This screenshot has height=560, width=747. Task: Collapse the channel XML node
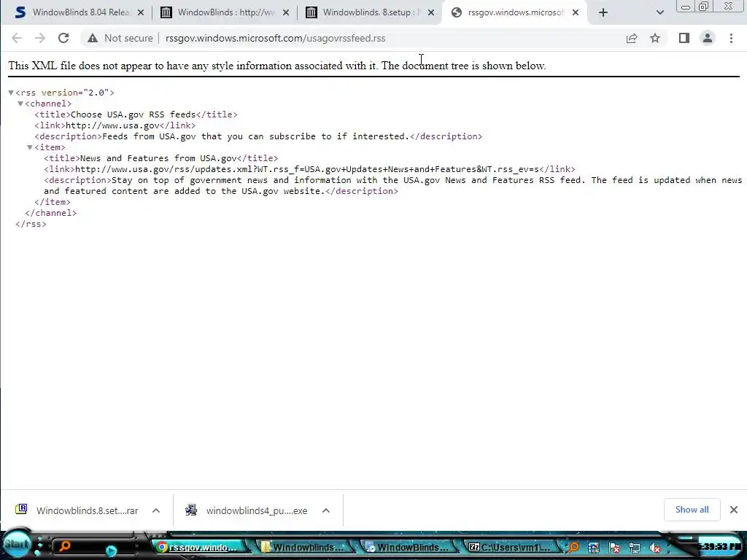point(20,104)
